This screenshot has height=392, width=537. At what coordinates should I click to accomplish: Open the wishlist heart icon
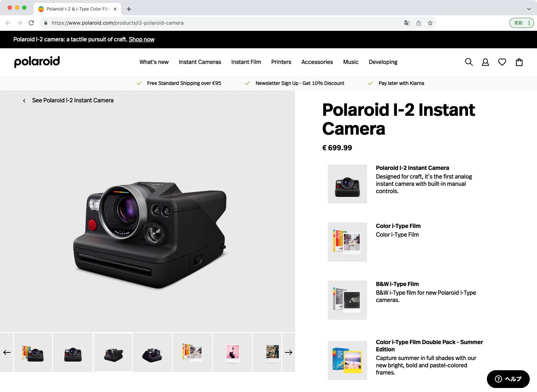click(x=502, y=62)
